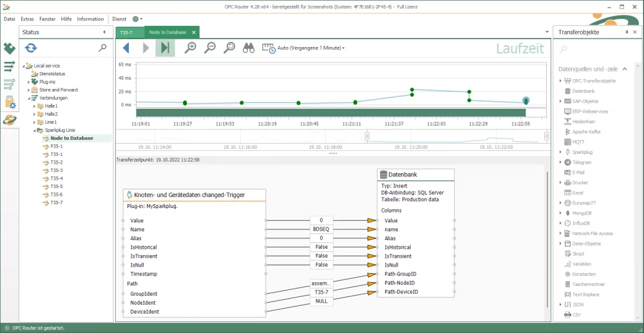Expand the Linie1 folder

point(34,122)
